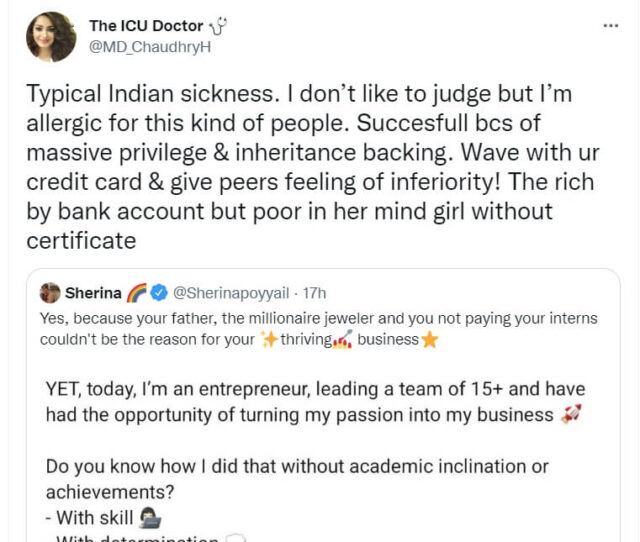Click The ICU Doctor profile avatar
Screen dimensions: 640x542
[x=50, y=37]
